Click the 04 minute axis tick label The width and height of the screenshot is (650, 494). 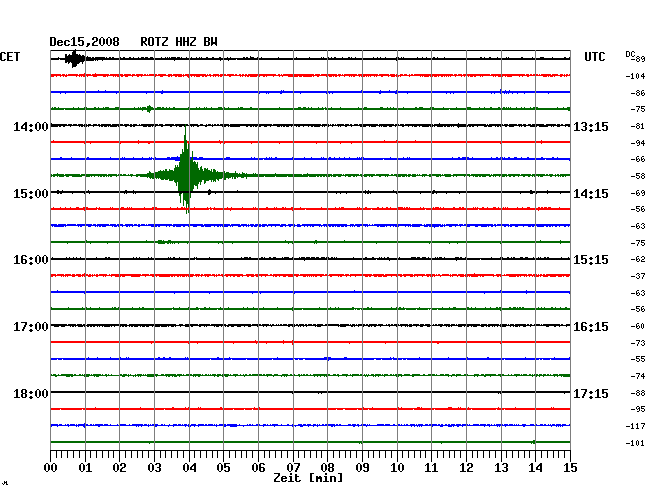189,468
